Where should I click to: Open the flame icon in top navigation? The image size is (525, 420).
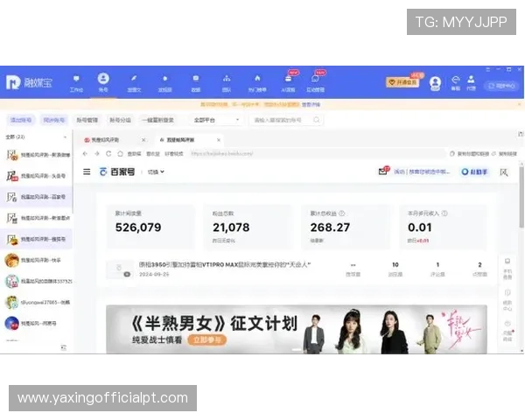[x=257, y=79]
